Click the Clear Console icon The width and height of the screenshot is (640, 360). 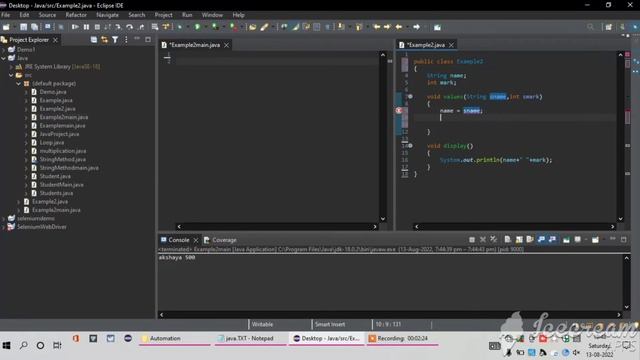pyautogui.click(x=507, y=240)
